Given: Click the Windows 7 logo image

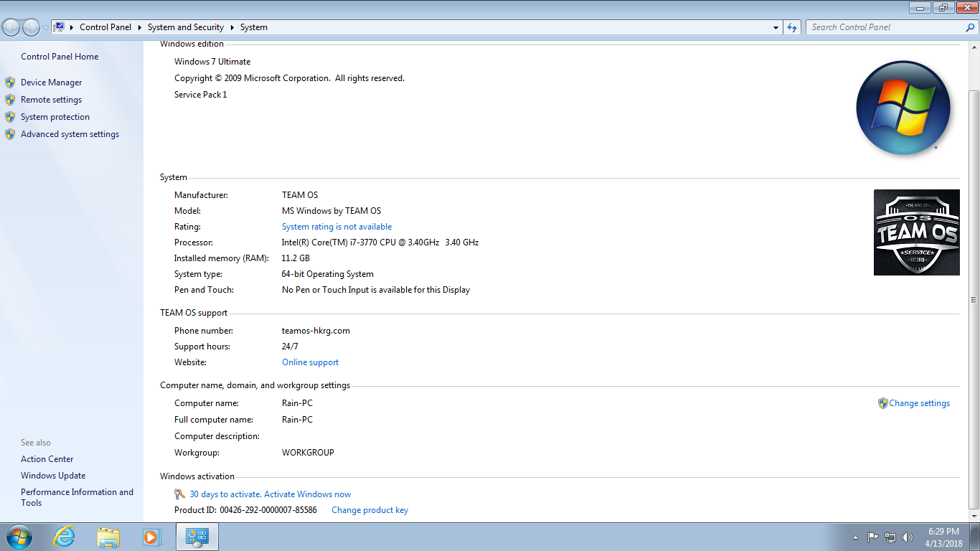Looking at the screenshot, I should [x=903, y=108].
